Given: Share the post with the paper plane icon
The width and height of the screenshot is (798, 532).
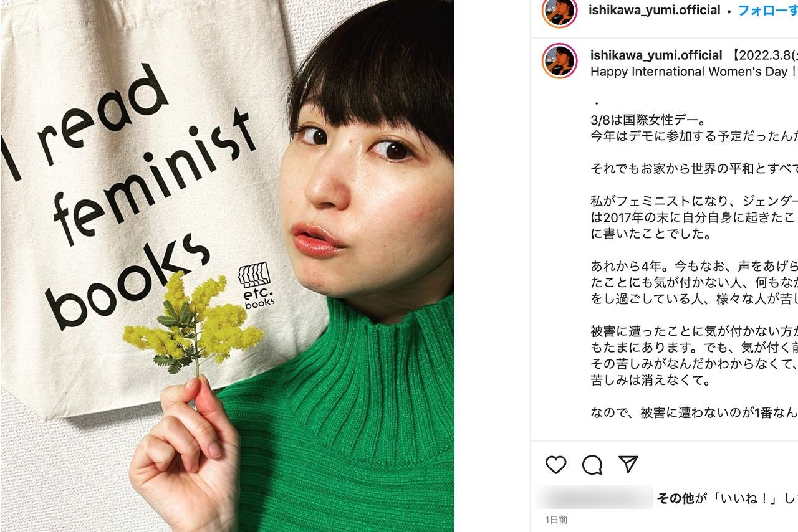Looking at the screenshot, I should click(x=628, y=464).
